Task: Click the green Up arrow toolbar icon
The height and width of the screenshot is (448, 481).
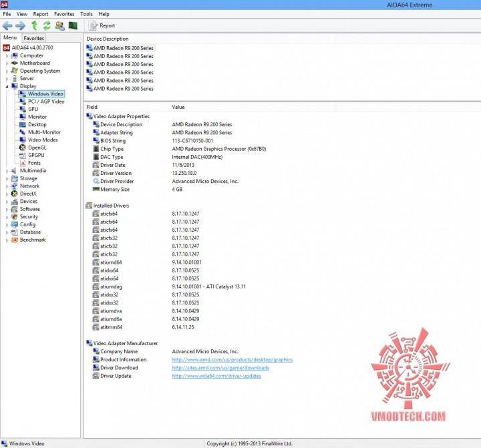Action: tap(34, 25)
